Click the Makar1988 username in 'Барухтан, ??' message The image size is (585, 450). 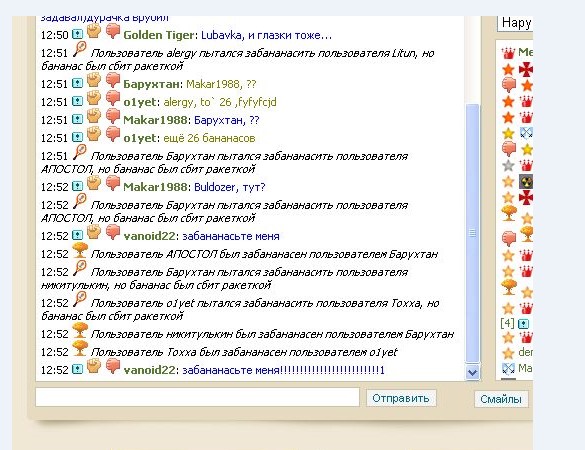click(155, 120)
